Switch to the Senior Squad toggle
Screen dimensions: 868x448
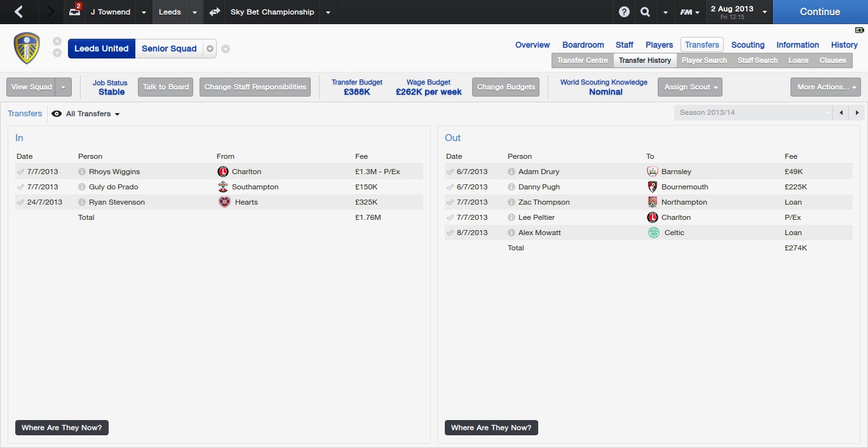[169, 49]
